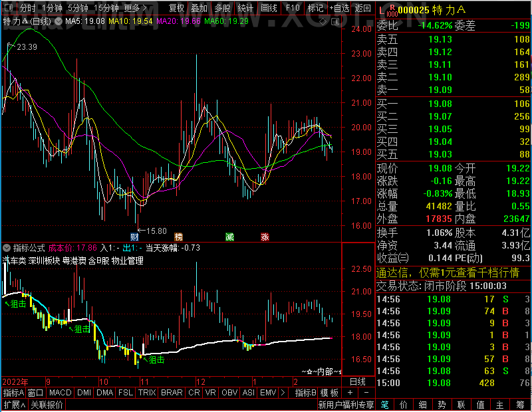This screenshot has height=412, width=532.
Task: Click the R margin-trading icon beside 000025
Action: click(392, 11)
